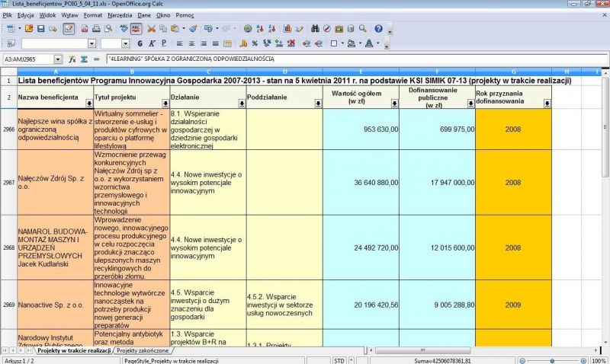Viewport: 610px width, 364px height.
Task: Toggle the Data Sources icon
Action: coord(351,29)
